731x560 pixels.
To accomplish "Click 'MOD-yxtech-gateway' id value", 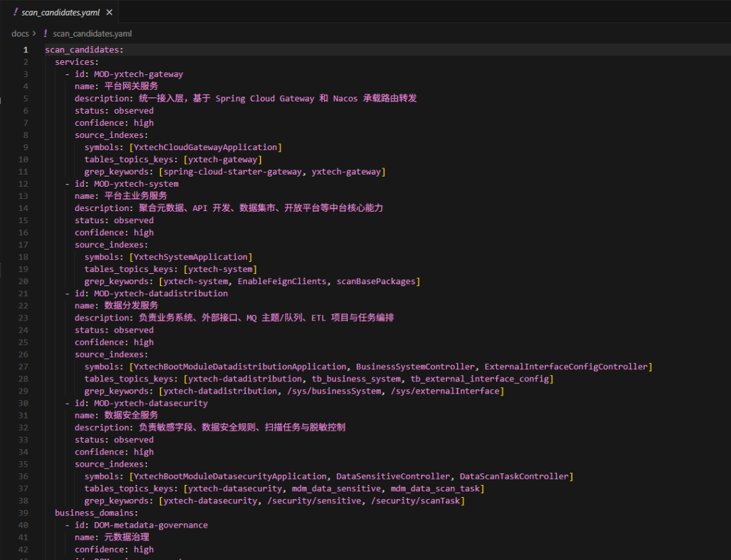I will coord(139,74).
